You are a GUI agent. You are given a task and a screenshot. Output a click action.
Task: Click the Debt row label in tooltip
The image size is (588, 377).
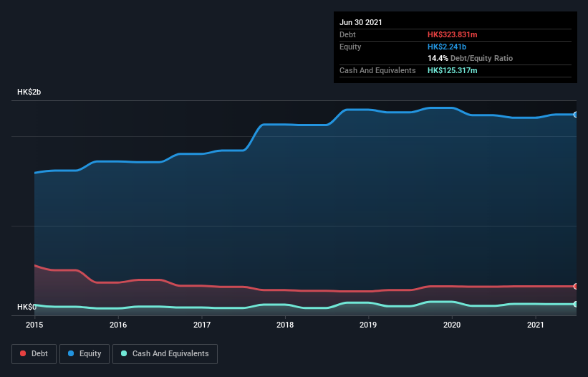coord(347,34)
